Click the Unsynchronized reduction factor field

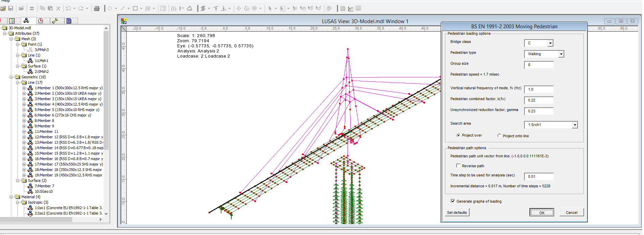tap(539, 111)
